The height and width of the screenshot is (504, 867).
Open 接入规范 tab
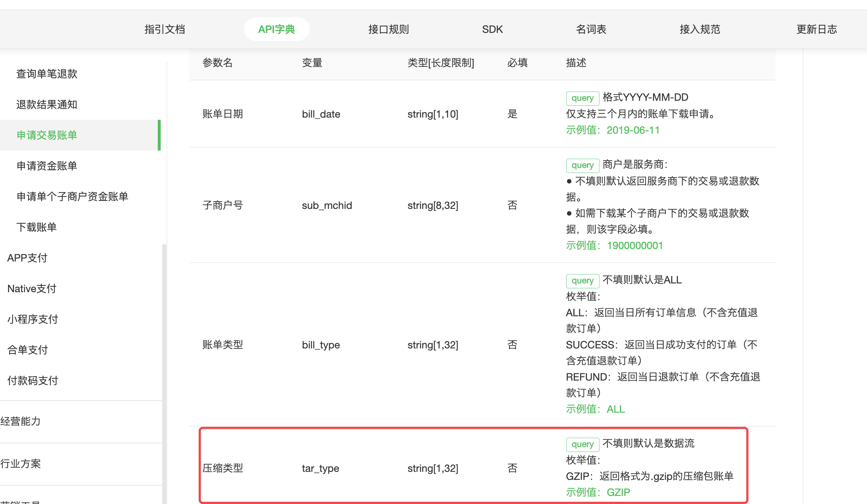coord(699,29)
